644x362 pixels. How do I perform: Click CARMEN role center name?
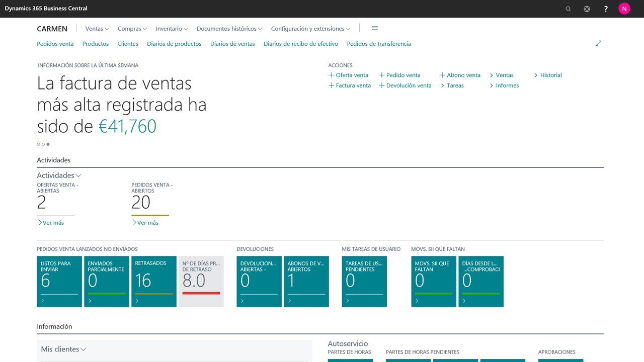52,29
